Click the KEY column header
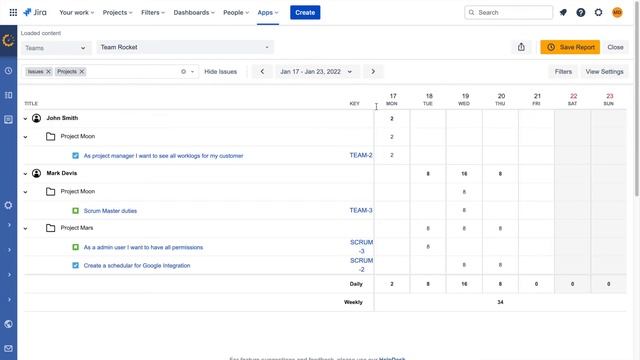The width and height of the screenshot is (640, 360). click(354, 103)
